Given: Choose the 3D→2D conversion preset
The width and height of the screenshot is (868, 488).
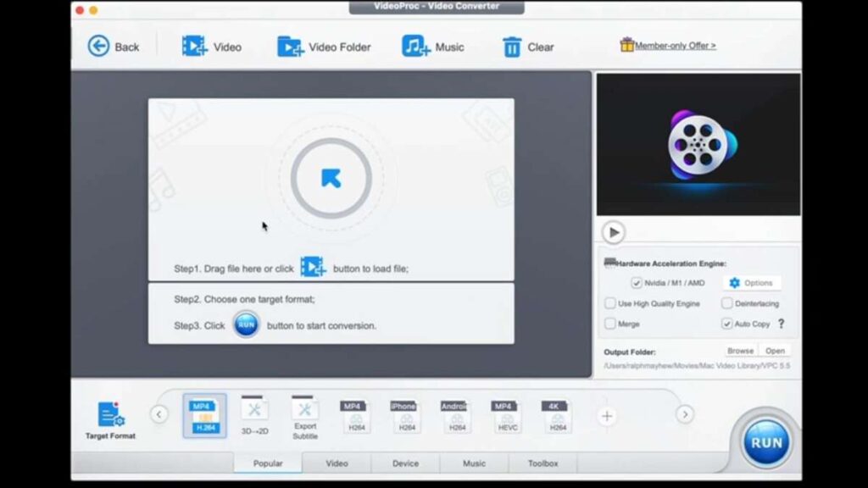Looking at the screenshot, I should coord(254,415).
